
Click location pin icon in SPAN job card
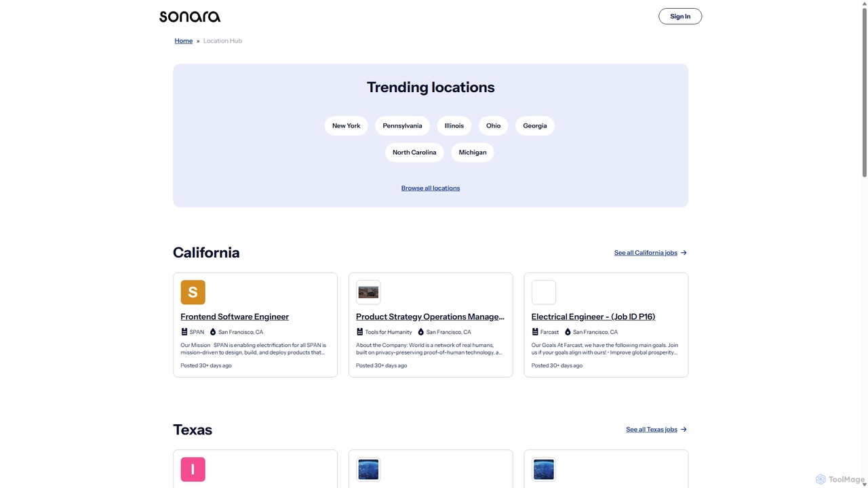pyautogui.click(x=212, y=332)
